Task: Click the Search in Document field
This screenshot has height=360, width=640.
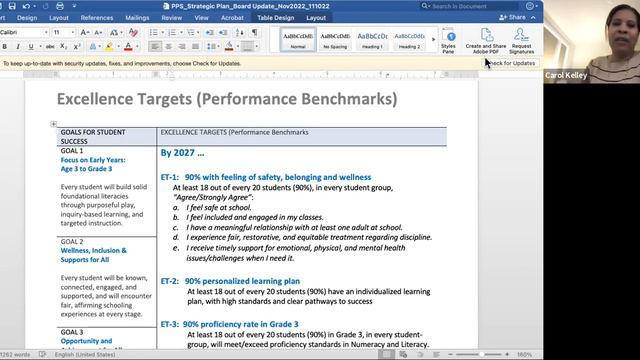Action: (x=469, y=6)
